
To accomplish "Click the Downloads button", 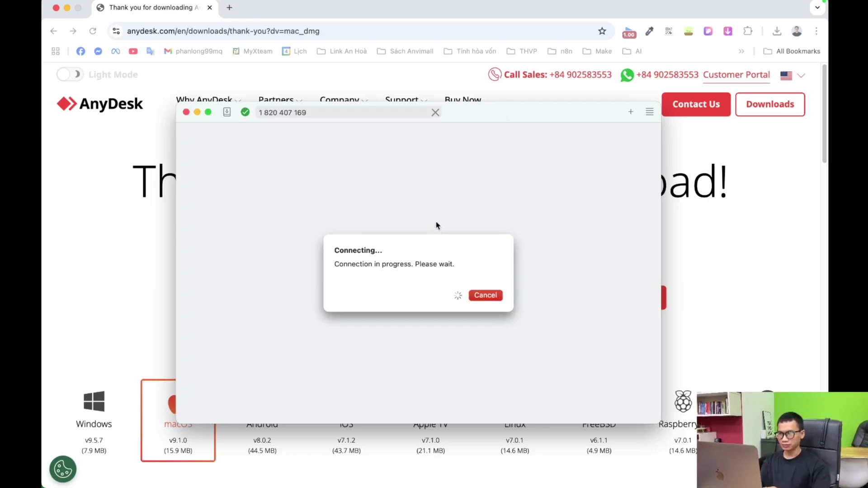I will tap(770, 104).
